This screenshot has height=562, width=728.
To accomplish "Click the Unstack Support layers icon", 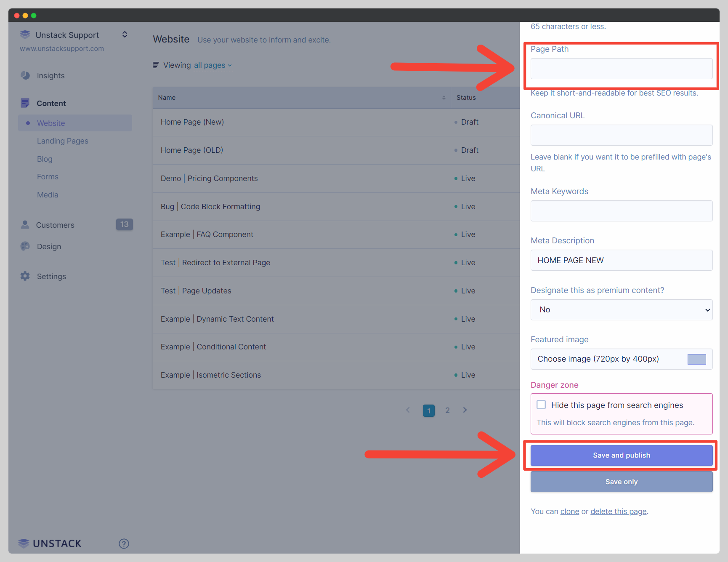I will click(25, 35).
